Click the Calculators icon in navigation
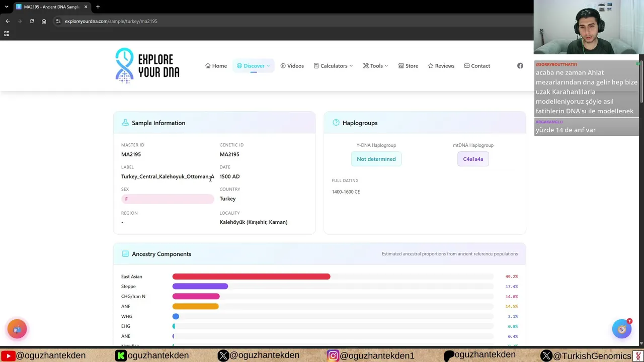This screenshot has height=362, width=644. click(x=316, y=66)
